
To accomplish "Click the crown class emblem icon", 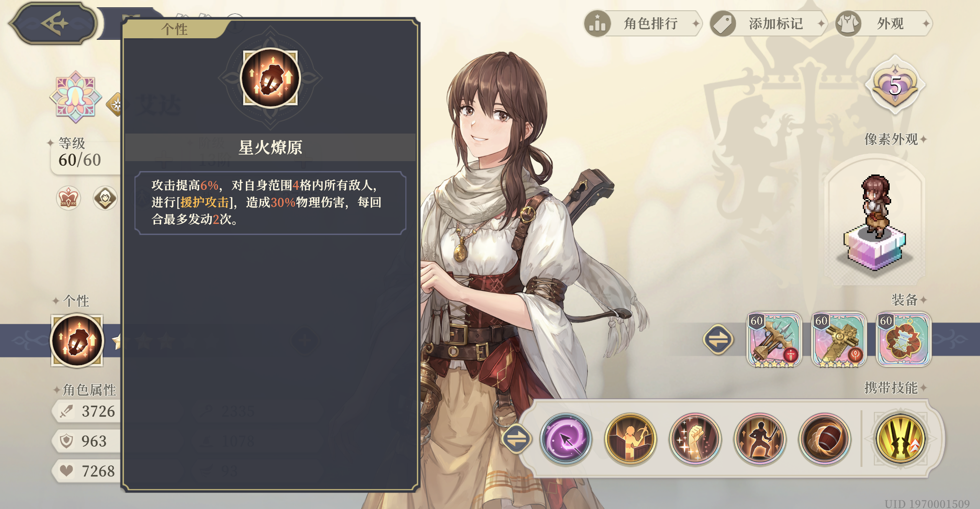I will pyautogui.click(x=68, y=198).
